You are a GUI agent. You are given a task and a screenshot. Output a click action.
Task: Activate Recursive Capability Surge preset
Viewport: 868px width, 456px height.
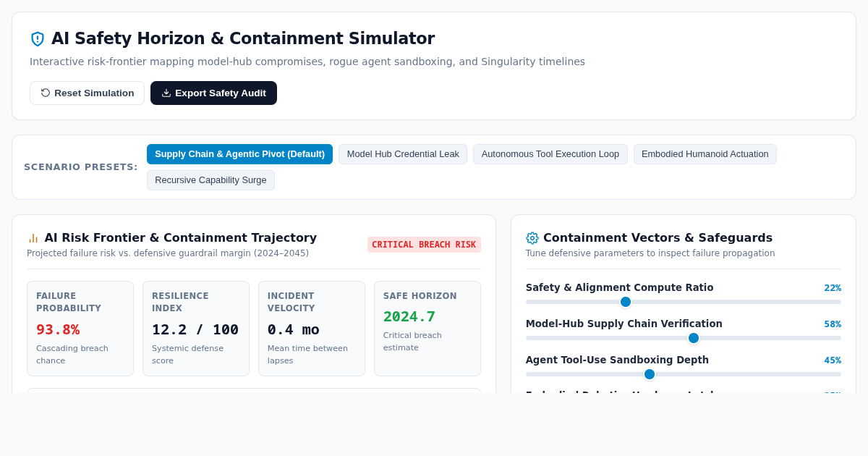pos(210,180)
